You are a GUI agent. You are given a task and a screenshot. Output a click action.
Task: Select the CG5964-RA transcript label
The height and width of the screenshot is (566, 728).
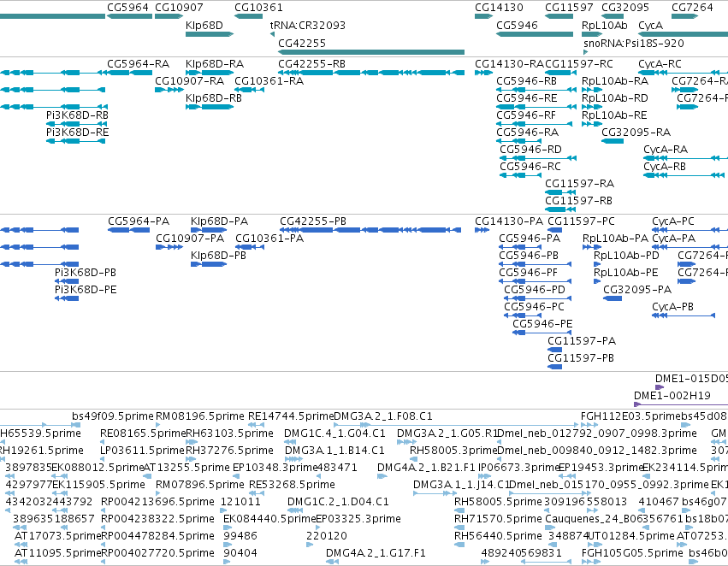[139, 63]
